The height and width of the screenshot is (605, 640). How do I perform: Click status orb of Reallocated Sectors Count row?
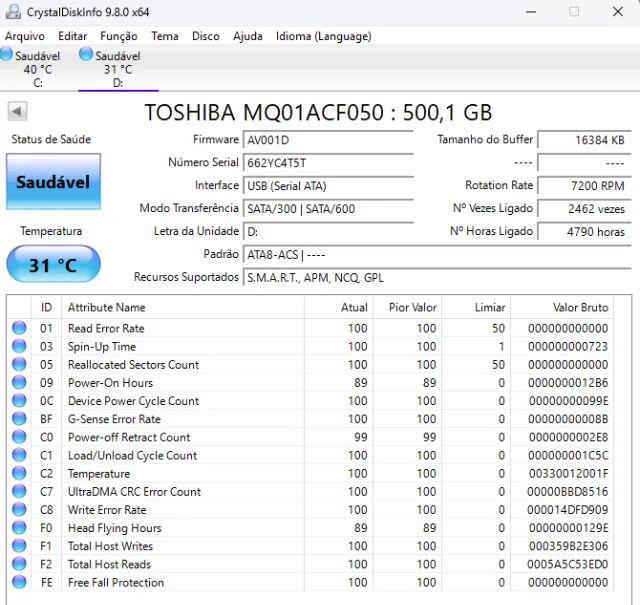19,364
